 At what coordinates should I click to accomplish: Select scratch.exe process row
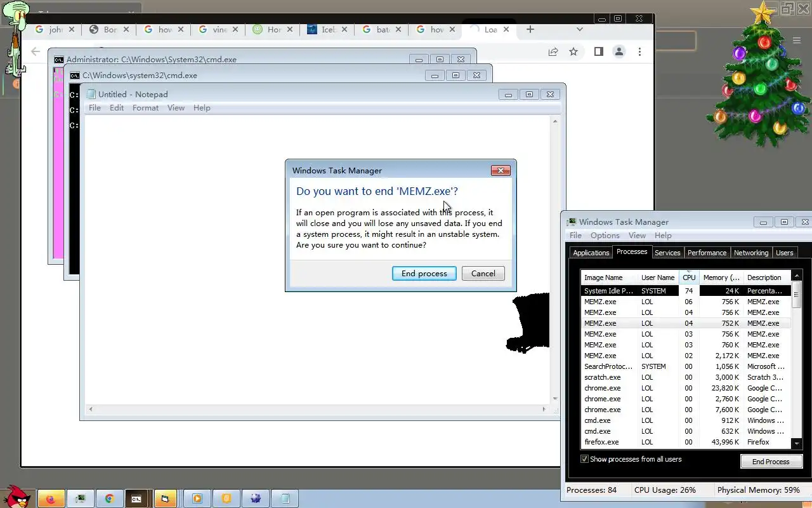pyautogui.click(x=686, y=377)
